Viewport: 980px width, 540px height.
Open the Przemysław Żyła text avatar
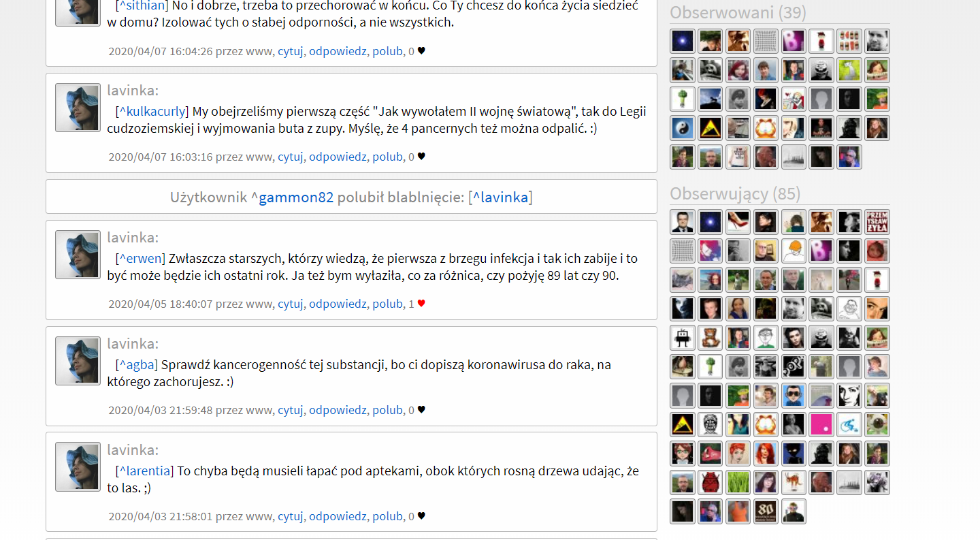click(877, 222)
